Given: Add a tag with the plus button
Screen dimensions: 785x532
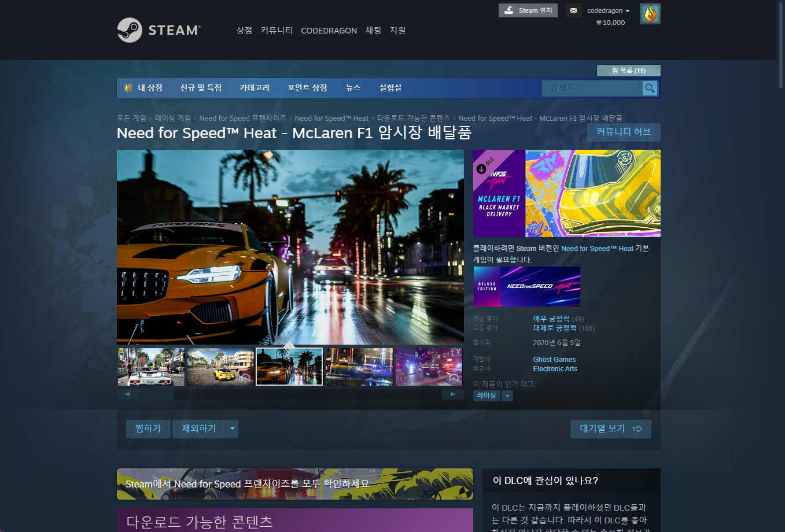Looking at the screenshot, I should point(507,396).
